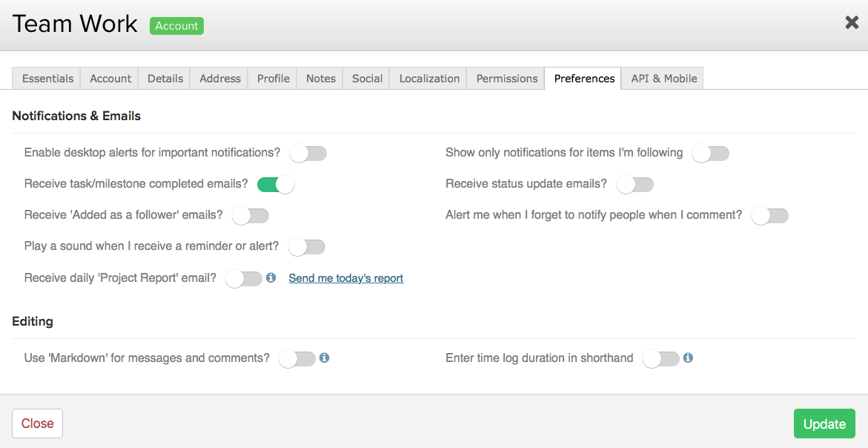The width and height of the screenshot is (868, 448).
Task: Click the 'Notifications & Emails' heading
Action: [x=76, y=116]
